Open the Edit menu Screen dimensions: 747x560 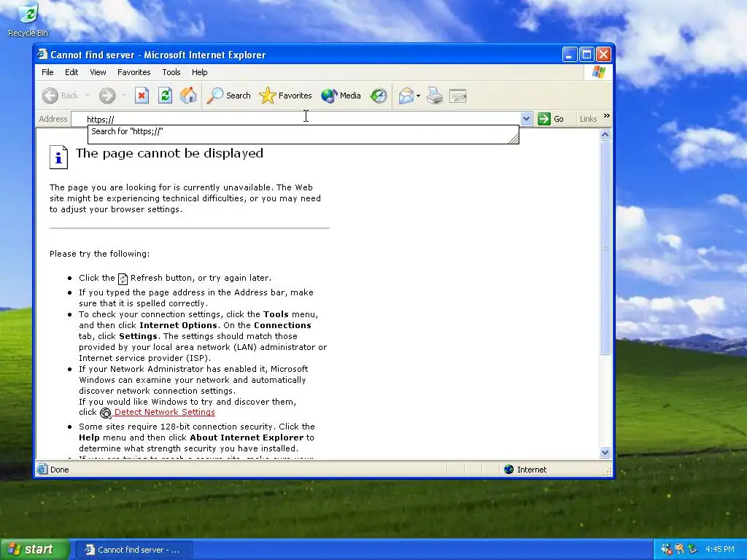click(x=71, y=72)
